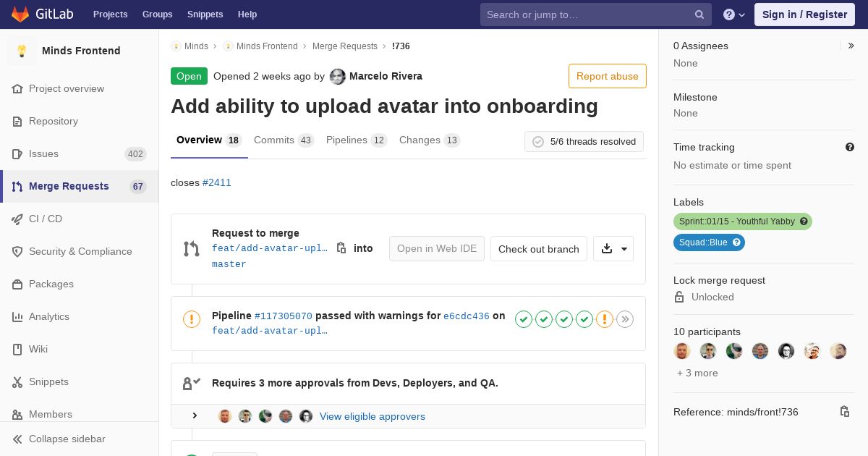Screen dimensions: 868x456
Task: Open Groups in top navigation
Action: point(157,14)
